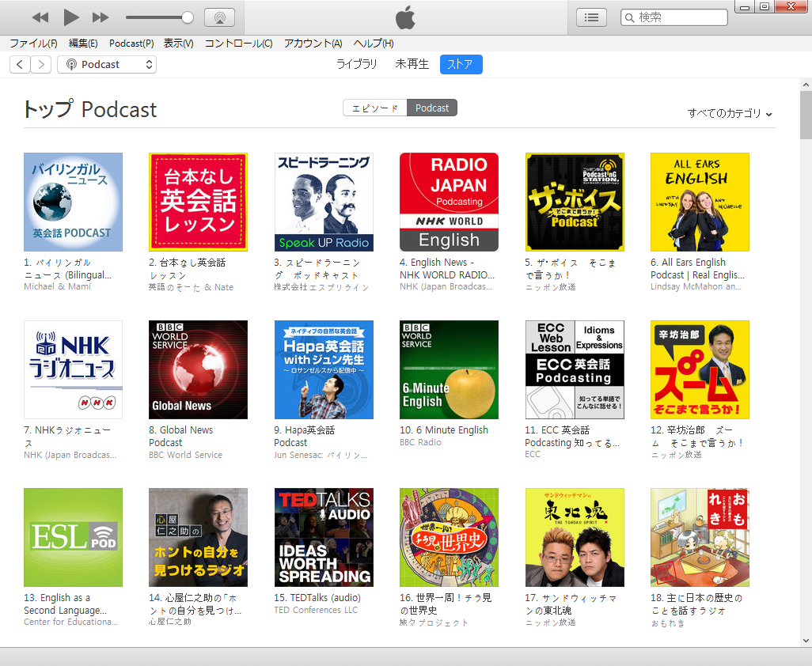Screen dimensions: 812x666
Task: Open the バイリンガルニュース podcast artwork
Action: [73, 202]
